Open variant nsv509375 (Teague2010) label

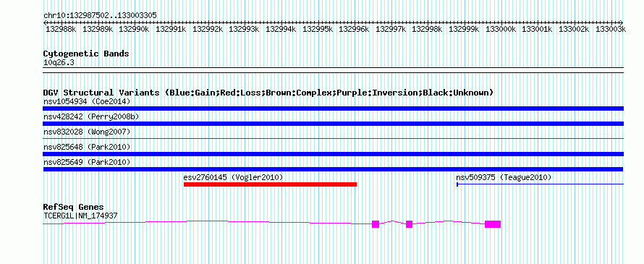tap(504, 177)
